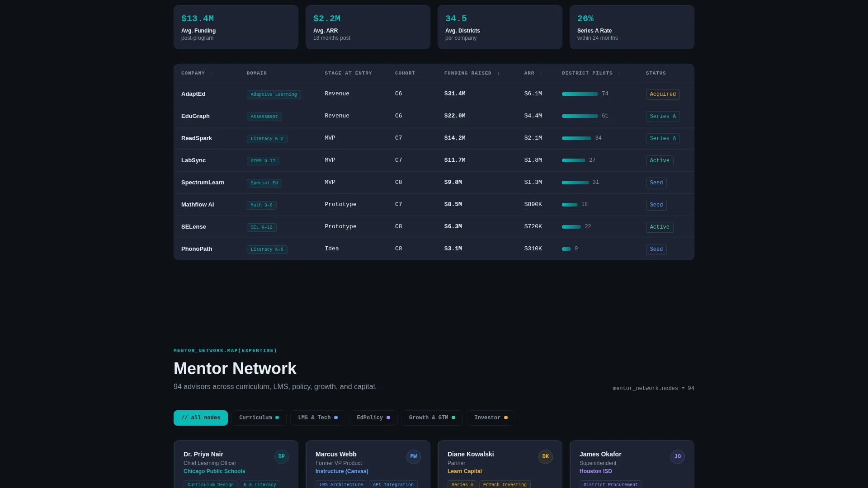
Task: Click the Assessment domain tag
Action: (264, 117)
